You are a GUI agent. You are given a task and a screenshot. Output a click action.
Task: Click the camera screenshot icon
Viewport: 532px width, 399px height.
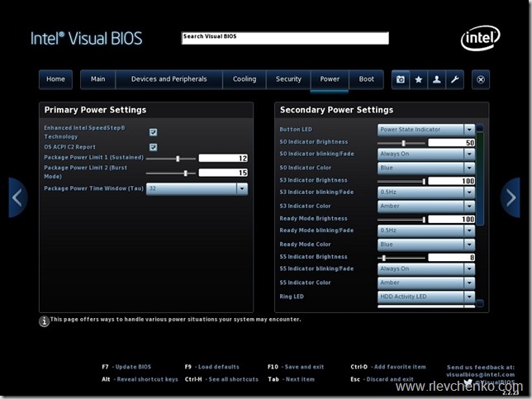[401, 79]
